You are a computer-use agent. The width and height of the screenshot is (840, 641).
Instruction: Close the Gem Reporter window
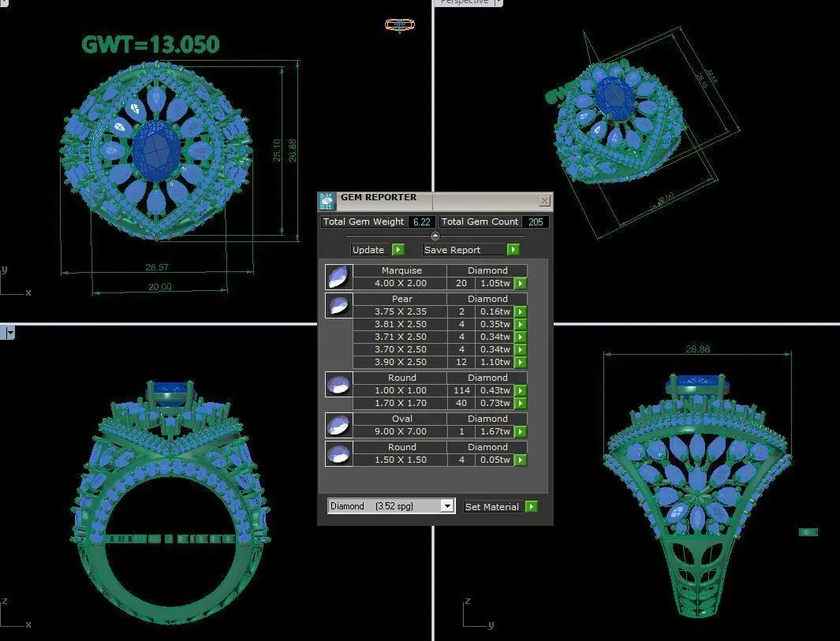coord(544,201)
